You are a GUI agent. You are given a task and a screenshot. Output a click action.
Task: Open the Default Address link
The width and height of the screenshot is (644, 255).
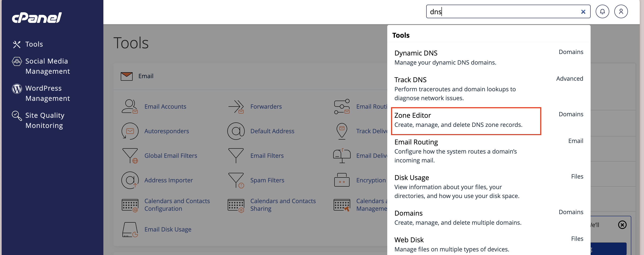coord(272,131)
